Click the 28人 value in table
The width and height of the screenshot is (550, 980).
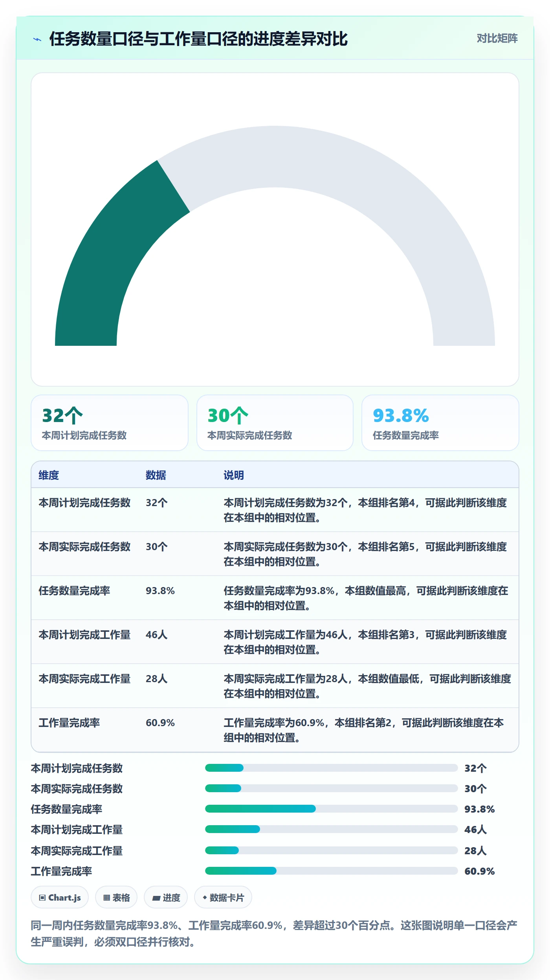click(157, 679)
